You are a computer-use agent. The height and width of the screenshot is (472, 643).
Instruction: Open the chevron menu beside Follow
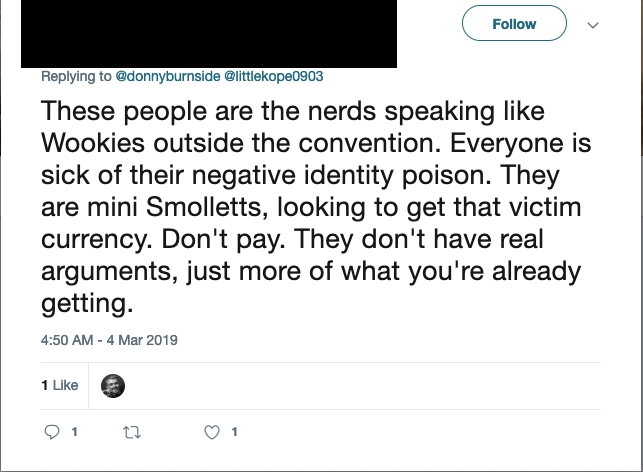(x=593, y=25)
